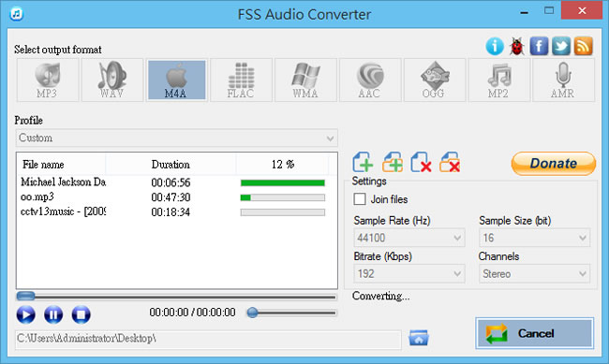The image size is (609, 364).
Task: Click the Donate button
Action: click(554, 164)
